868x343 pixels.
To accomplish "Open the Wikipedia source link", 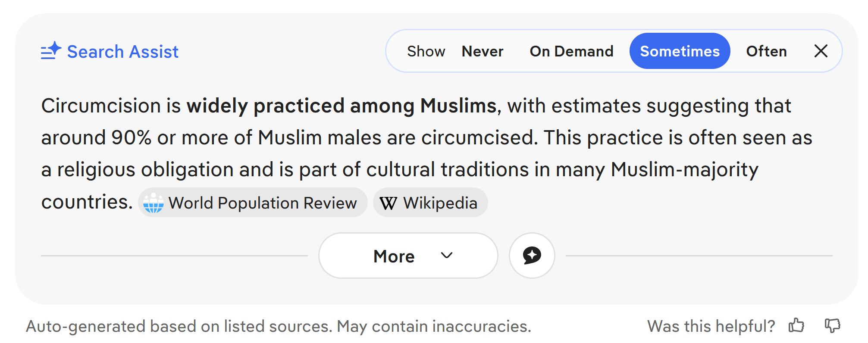I will point(430,203).
